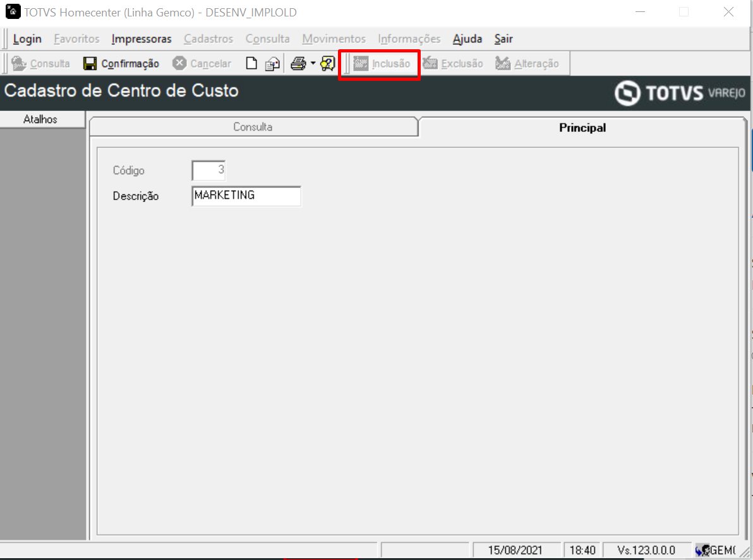The width and height of the screenshot is (753, 560).
Task: Open the Informações menu
Action: coord(409,39)
